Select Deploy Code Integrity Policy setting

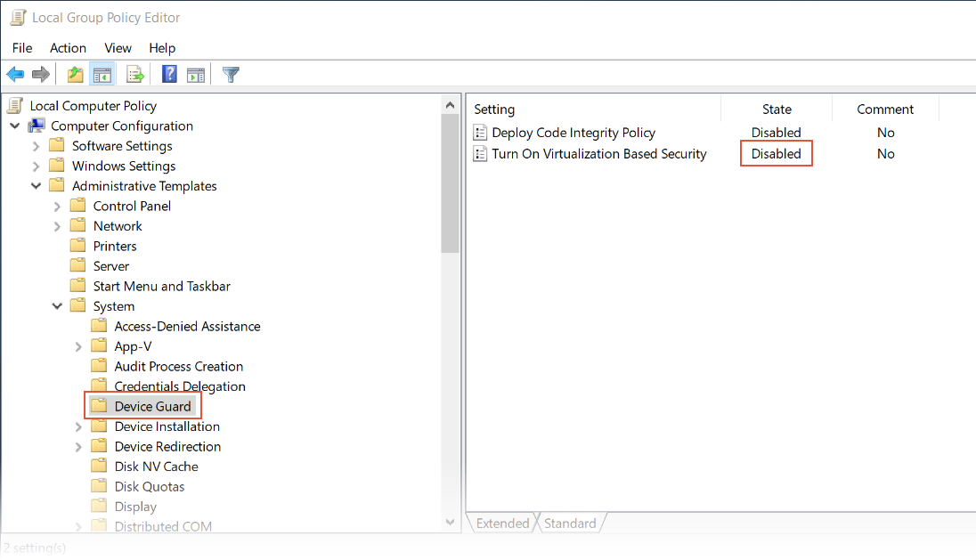[573, 133]
